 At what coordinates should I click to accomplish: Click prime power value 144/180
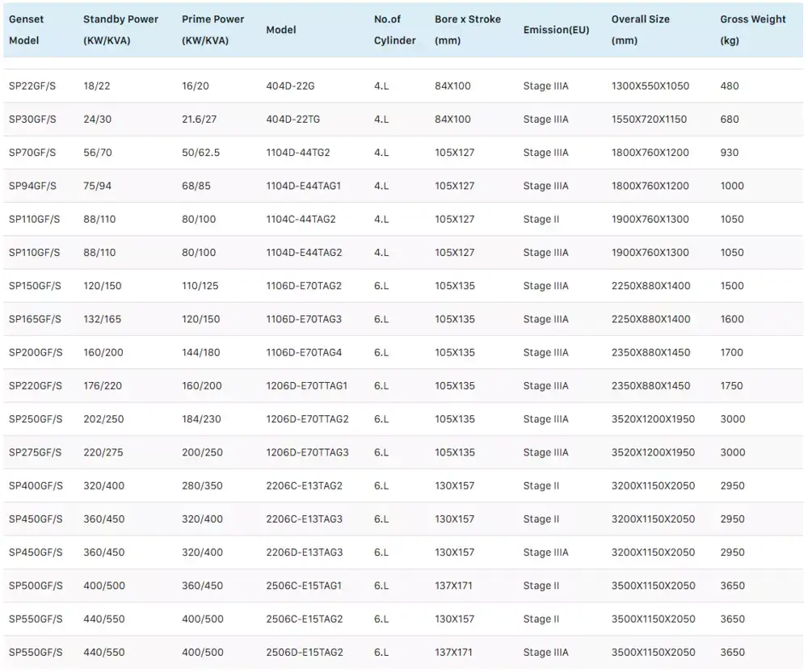(x=200, y=353)
